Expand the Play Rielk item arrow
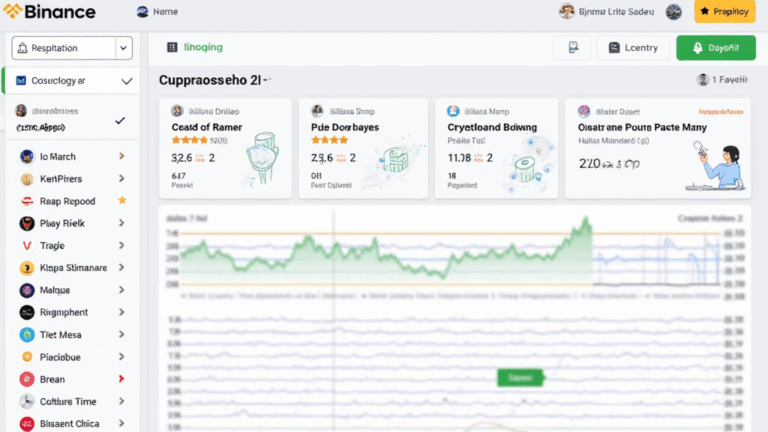The width and height of the screenshot is (768, 432). (121, 223)
